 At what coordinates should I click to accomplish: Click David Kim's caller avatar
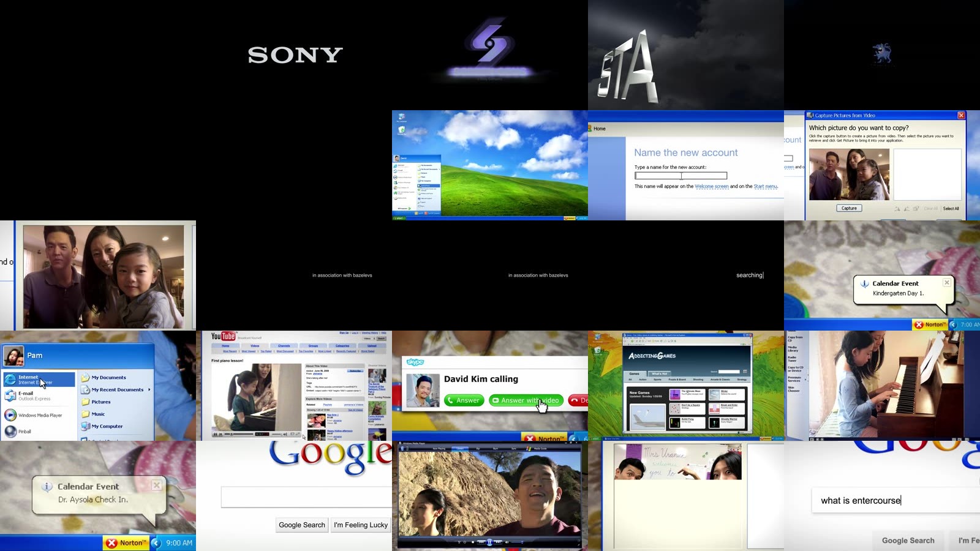tap(423, 390)
